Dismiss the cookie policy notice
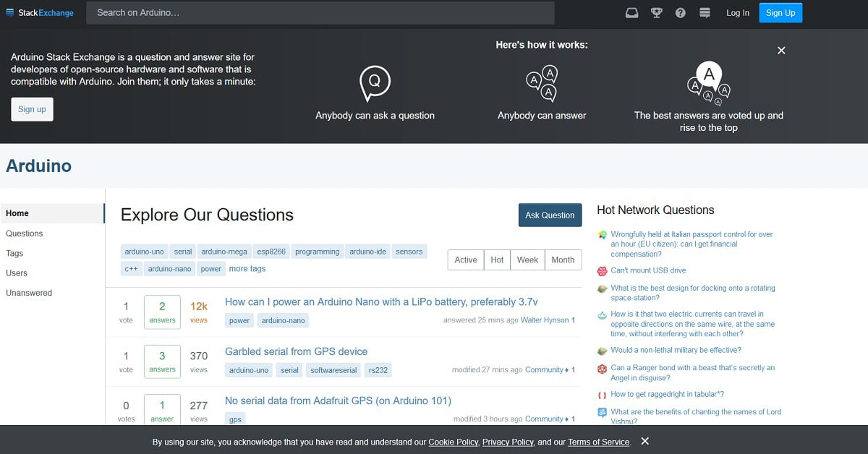This screenshot has width=868, height=454. tap(645, 441)
